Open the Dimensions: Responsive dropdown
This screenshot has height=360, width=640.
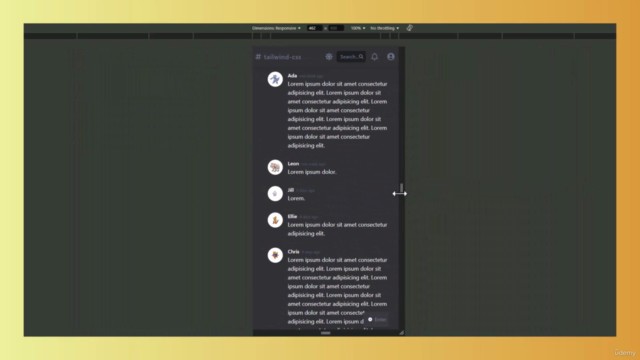pyautogui.click(x=276, y=28)
